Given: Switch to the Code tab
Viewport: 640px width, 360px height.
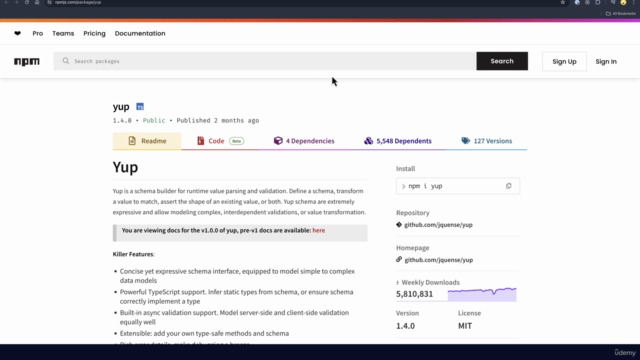Looking at the screenshot, I should pos(220,141).
